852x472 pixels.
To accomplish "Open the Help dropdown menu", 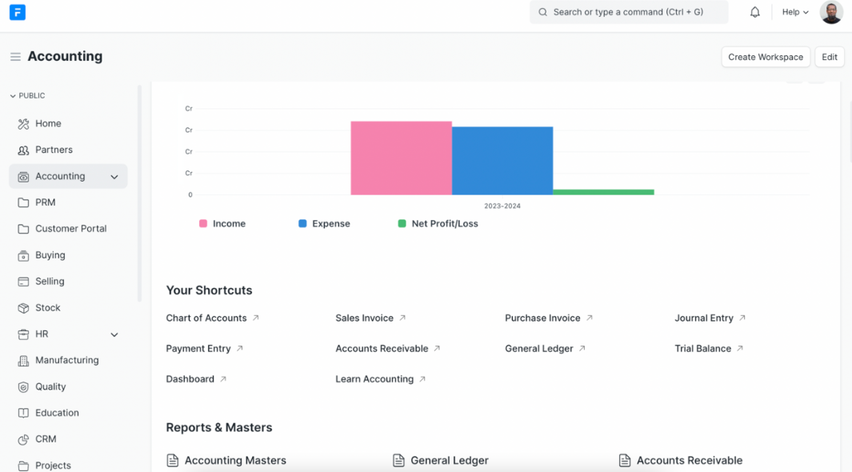I will click(795, 12).
